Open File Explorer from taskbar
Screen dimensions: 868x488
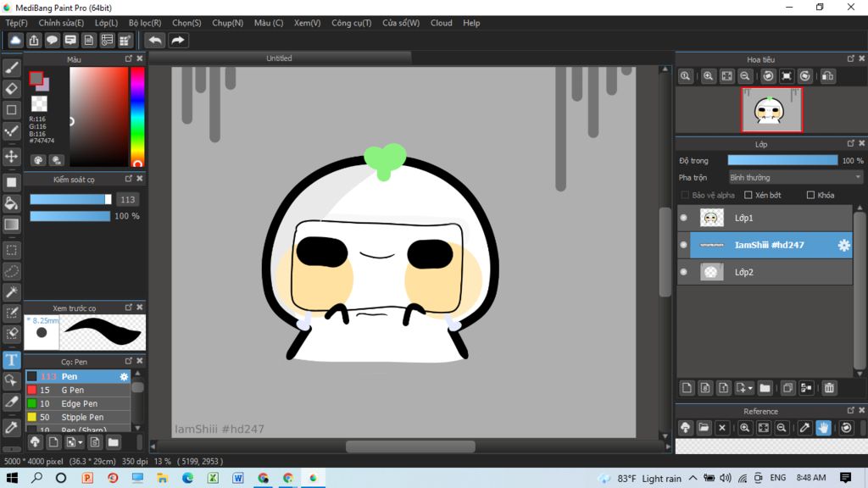[x=162, y=478]
